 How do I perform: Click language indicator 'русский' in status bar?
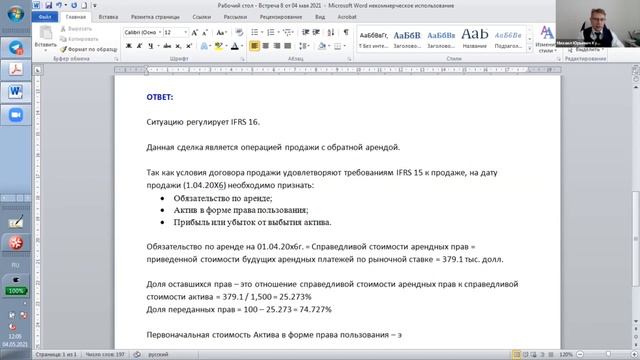click(158, 354)
